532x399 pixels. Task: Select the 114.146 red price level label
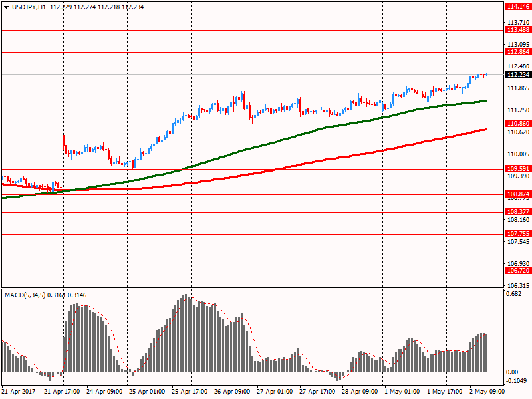tap(518, 7)
